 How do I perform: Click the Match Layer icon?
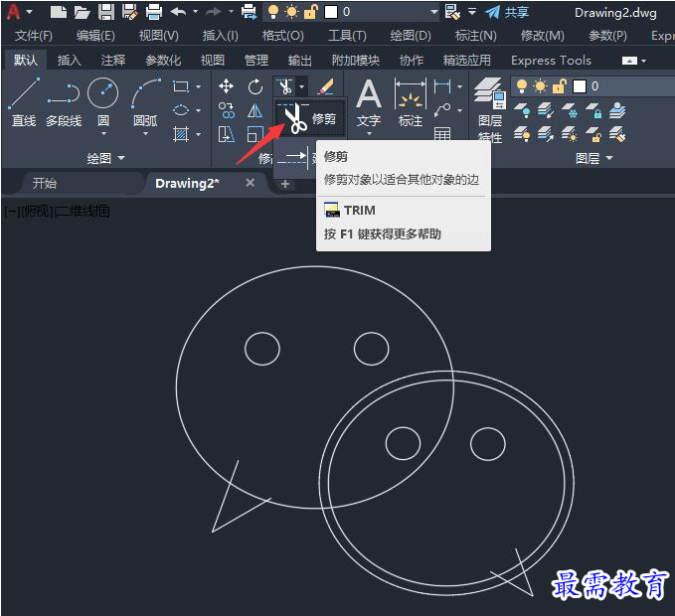tap(617, 134)
